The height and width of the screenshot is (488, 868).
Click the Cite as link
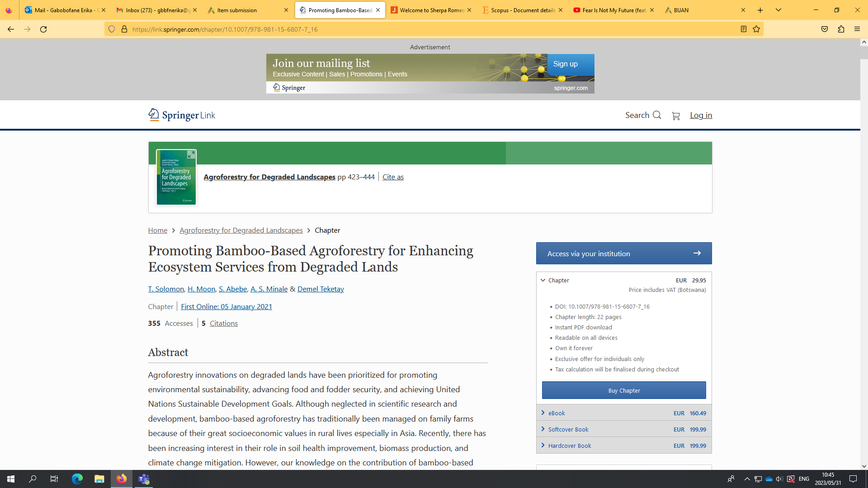coord(393,177)
